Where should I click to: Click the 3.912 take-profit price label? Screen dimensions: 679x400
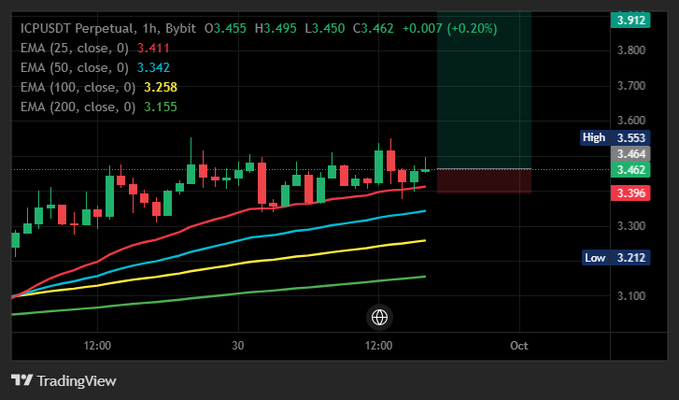(x=630, y=20)
